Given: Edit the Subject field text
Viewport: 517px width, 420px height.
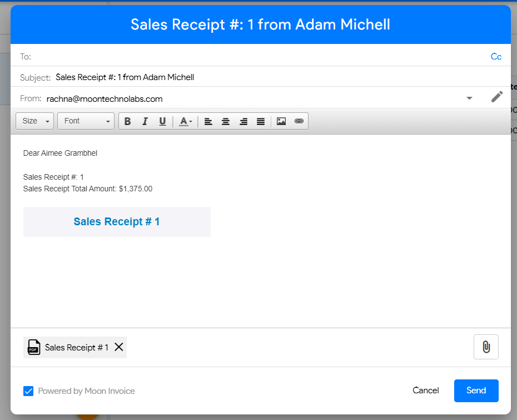Looking at the screenshot, I should pos(125,77).
